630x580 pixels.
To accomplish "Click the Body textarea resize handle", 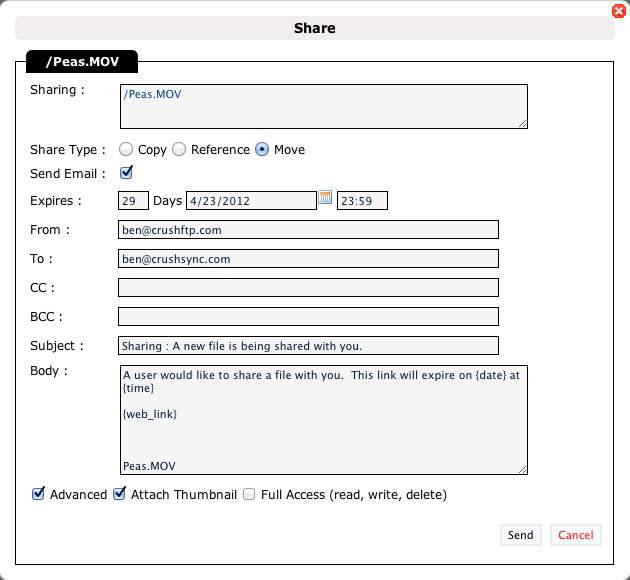I will (523, 470).
